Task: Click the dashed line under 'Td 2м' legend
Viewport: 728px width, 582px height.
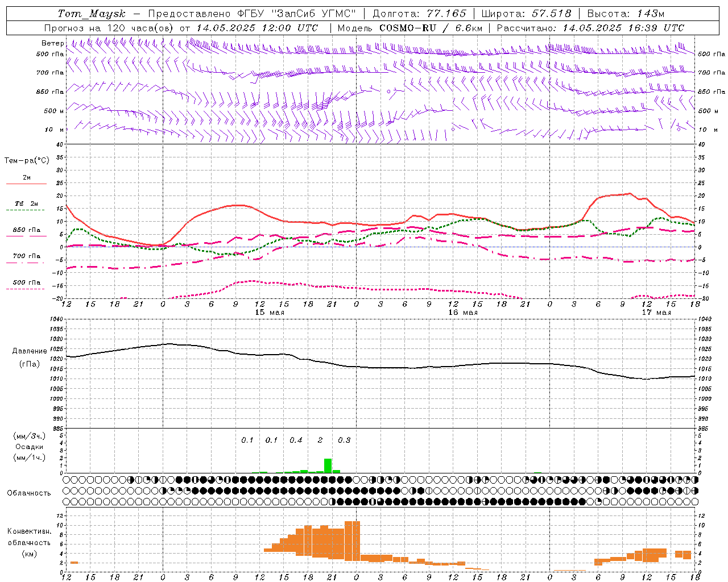Action: click(x=26, y=210)
